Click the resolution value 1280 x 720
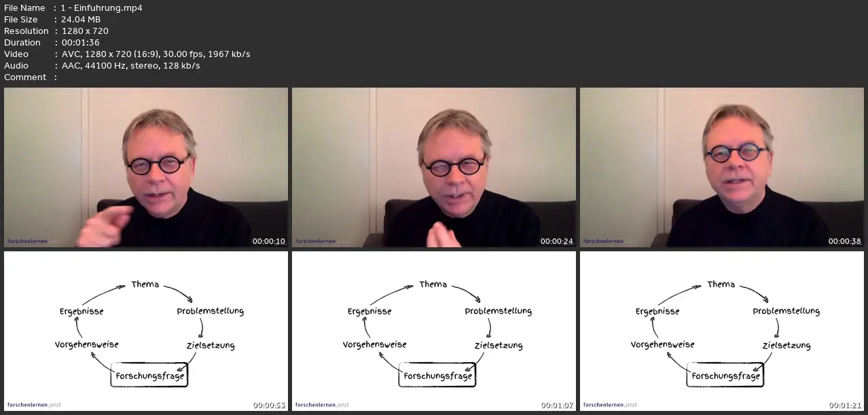 (x=85, y=31)
